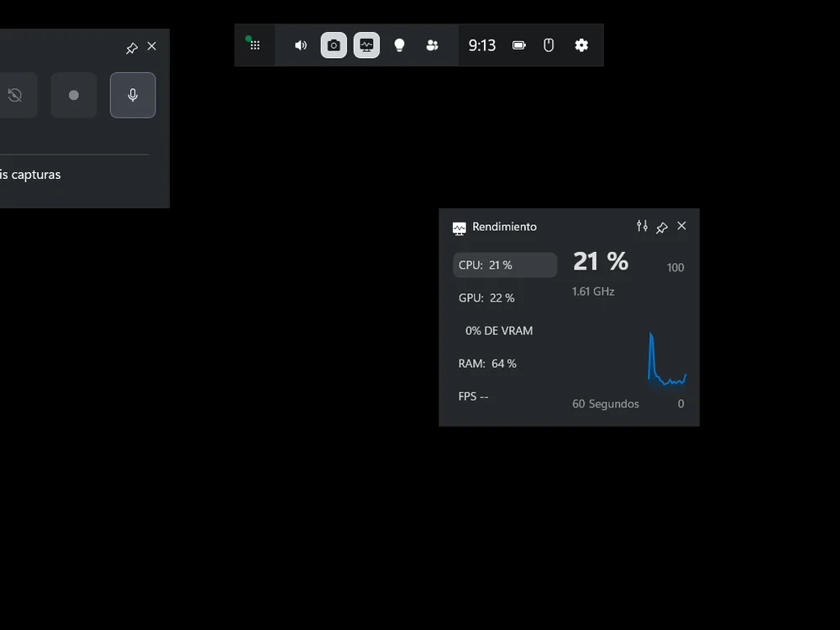Click the Rendimiento widget title text
Screen dimensions: 840x630
pyautogui.click(x=504, y=227)
